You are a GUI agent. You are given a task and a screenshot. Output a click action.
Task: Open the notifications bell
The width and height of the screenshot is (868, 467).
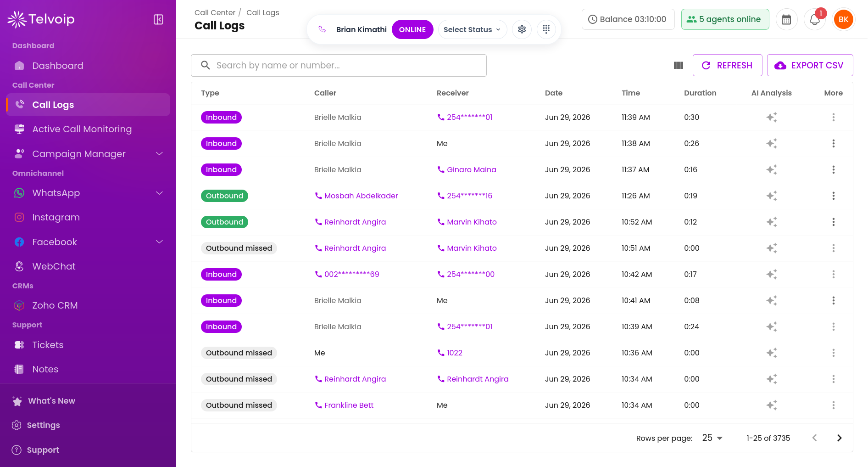[x=815, y=20]
